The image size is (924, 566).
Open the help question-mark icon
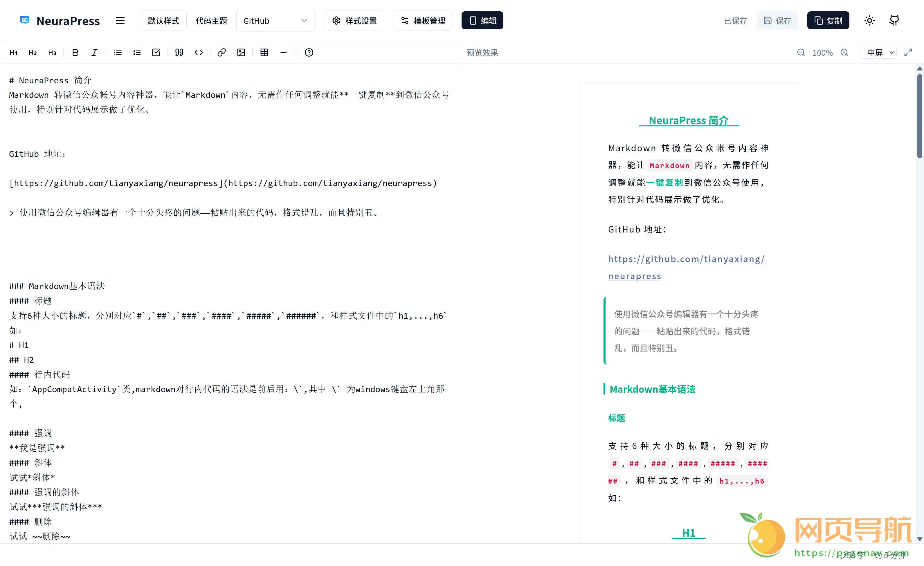[309, 53]
